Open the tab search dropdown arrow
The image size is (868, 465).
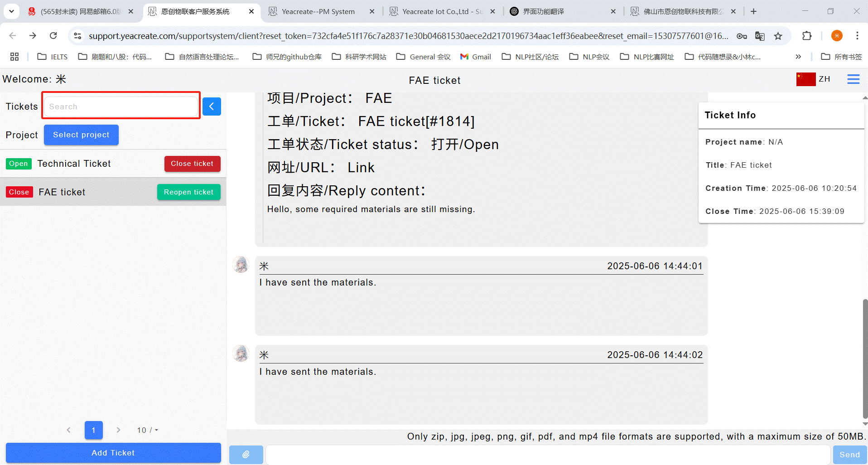pyautogui.click(x=11, y=11)
